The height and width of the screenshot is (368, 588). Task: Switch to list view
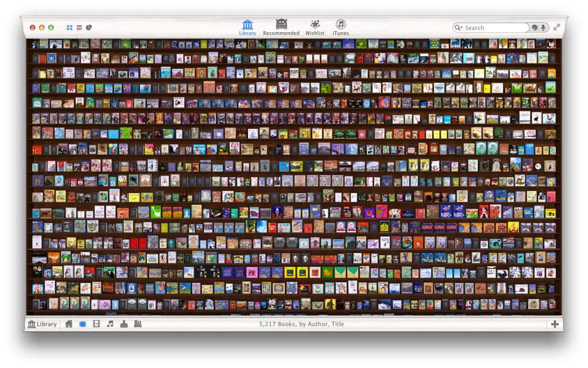point(79,28)
